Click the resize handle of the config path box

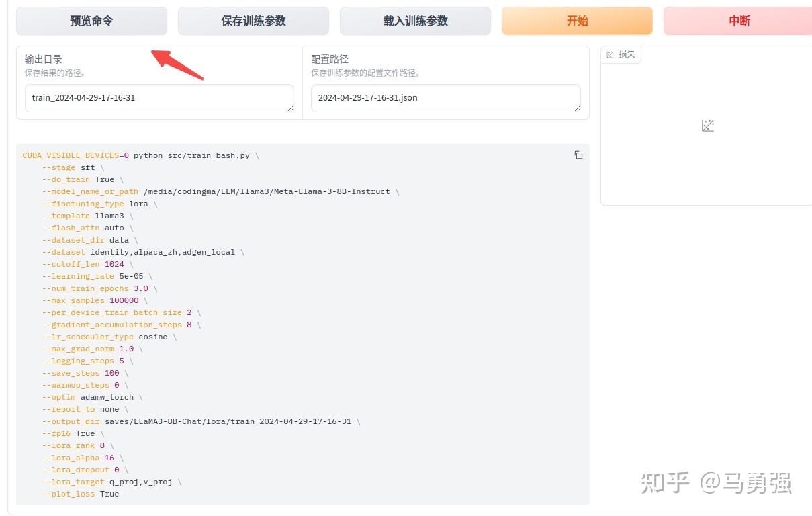coord(578,107)
